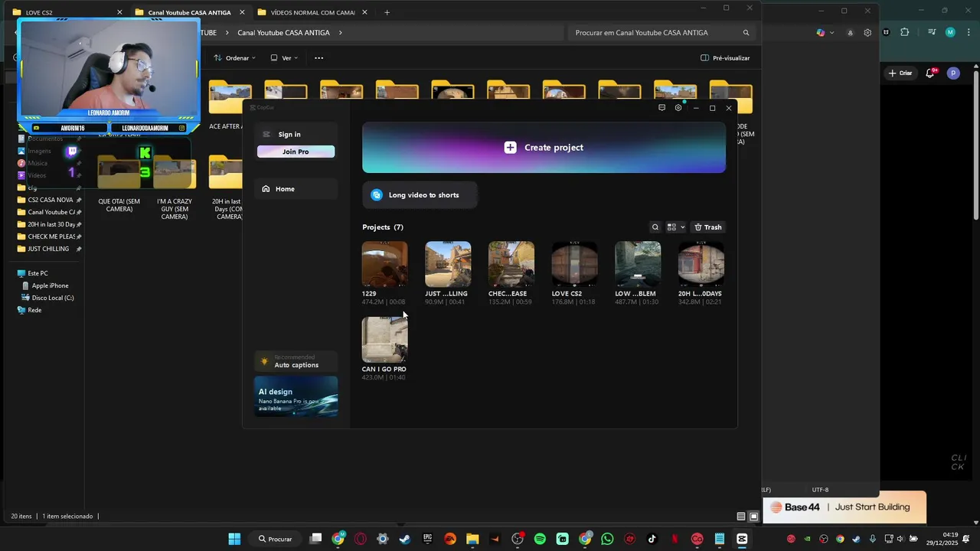The image size is (980, 551).
Task: Switch to Canal Youtube CASA ANTIGA tab
Action: point(189,12)
